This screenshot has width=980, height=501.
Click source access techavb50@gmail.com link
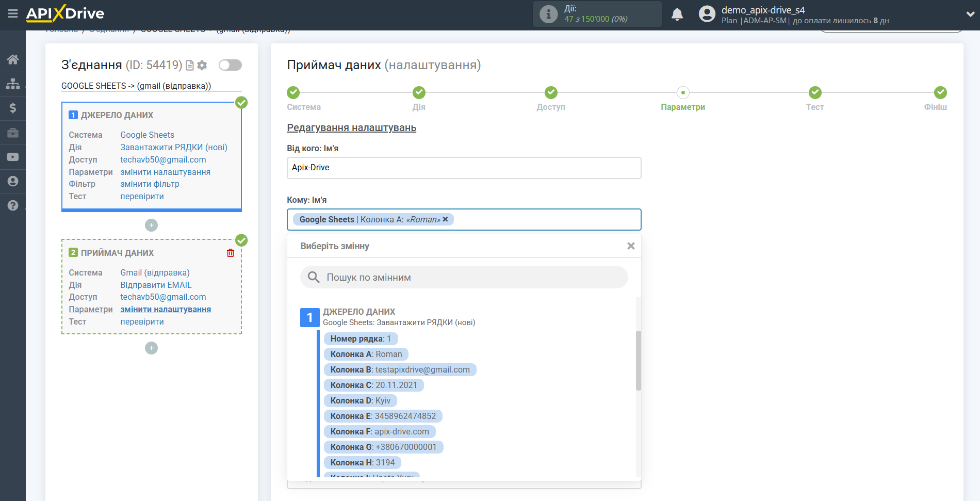pyautogui.click(x=163, y=159)
